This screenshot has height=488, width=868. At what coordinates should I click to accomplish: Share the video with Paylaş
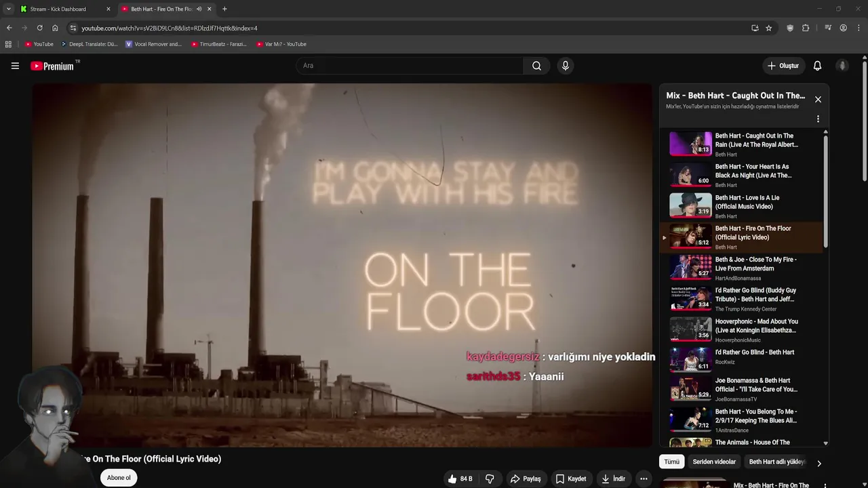coord(526,479)
